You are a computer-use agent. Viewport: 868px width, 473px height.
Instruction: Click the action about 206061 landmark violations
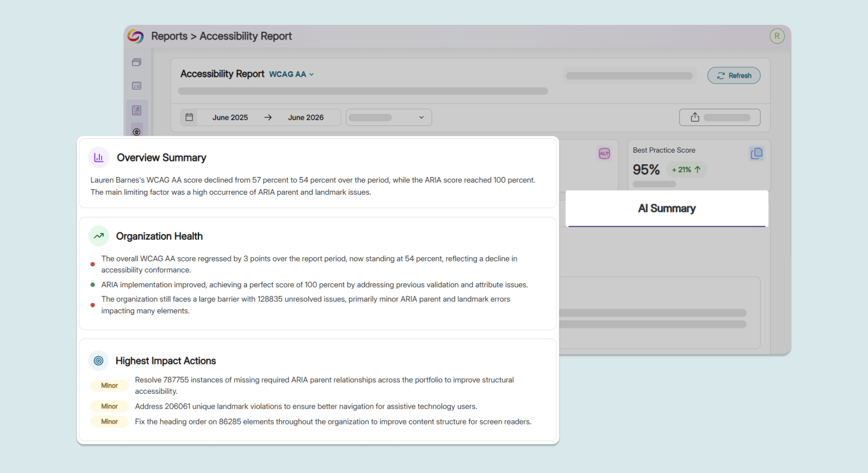306,407
